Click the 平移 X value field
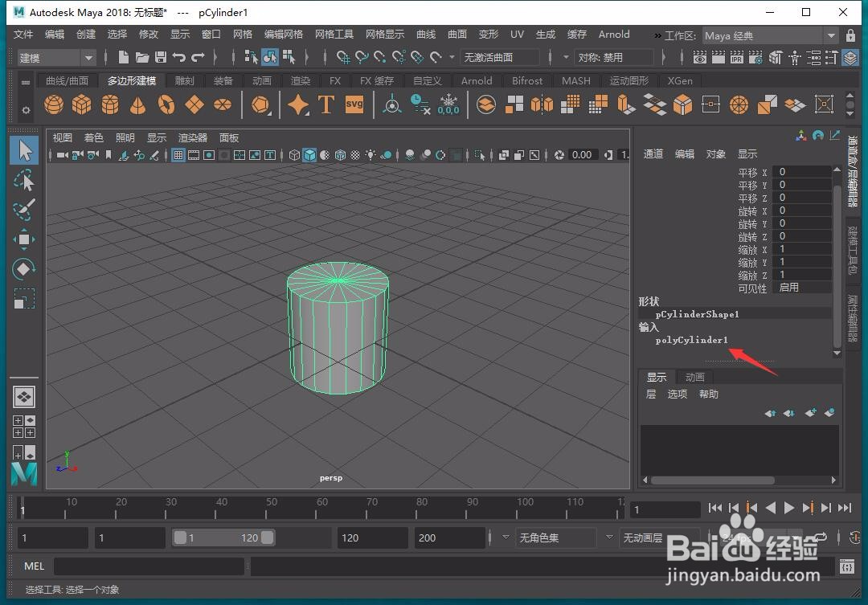 coord(802,172)
